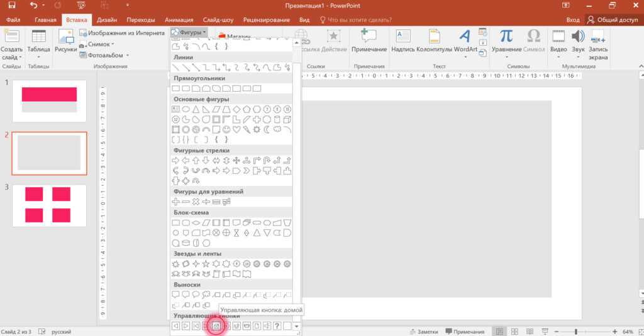This screenshot has width=644, height=336.
Task: Switch to the Анимация tab
Action: pos(200,20)
